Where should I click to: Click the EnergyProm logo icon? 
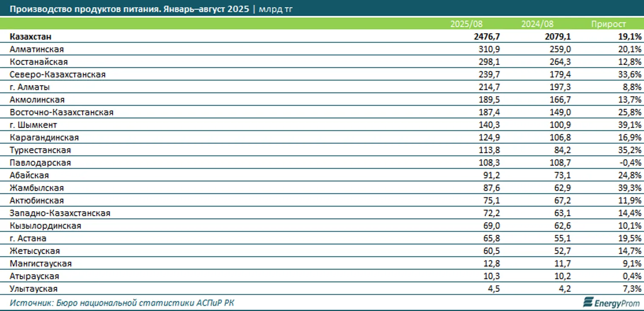tap(588, 302)
